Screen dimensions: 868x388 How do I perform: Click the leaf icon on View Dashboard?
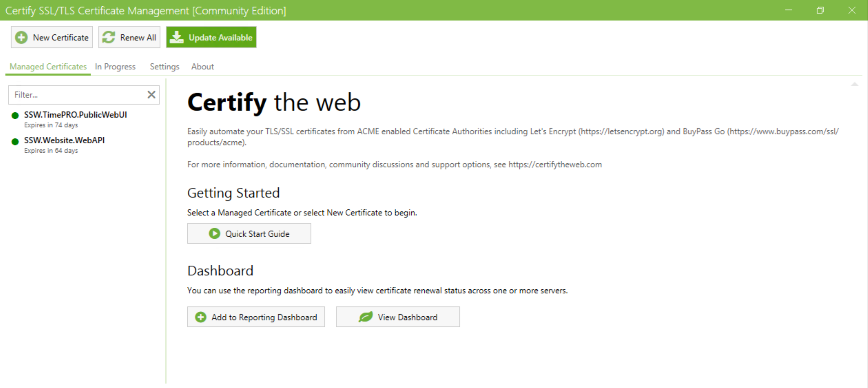pyautogui.click(x=365, y=317)
